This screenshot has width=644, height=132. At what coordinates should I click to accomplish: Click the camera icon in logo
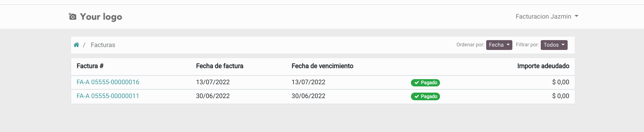[72, 16]
